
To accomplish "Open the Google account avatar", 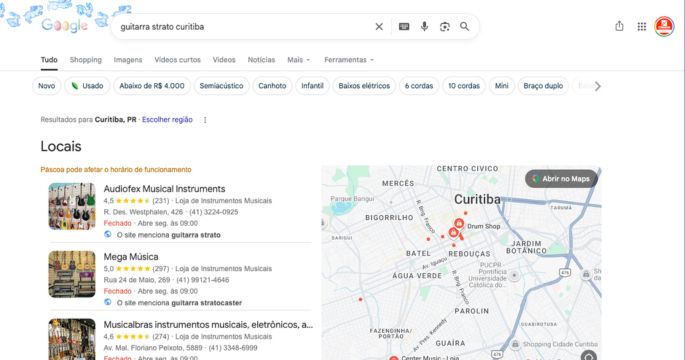I will [x=664, y=27].
